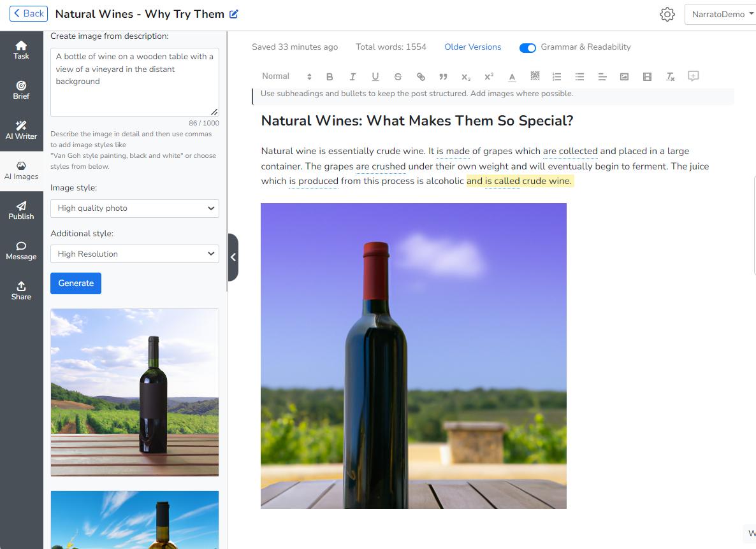The height and width of the screenshot is (549, 756).
Task: Apply subscript formatting
Action: pos(466,76)
